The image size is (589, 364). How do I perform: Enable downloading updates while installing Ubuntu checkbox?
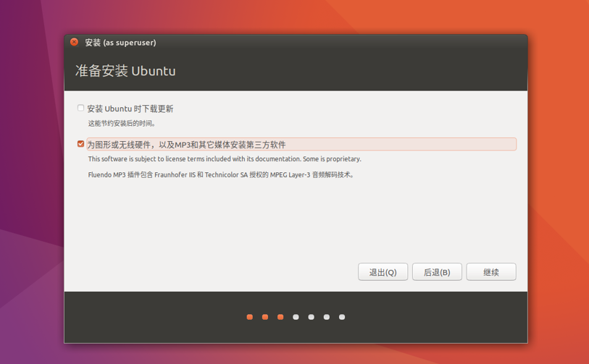pos(80,108)
